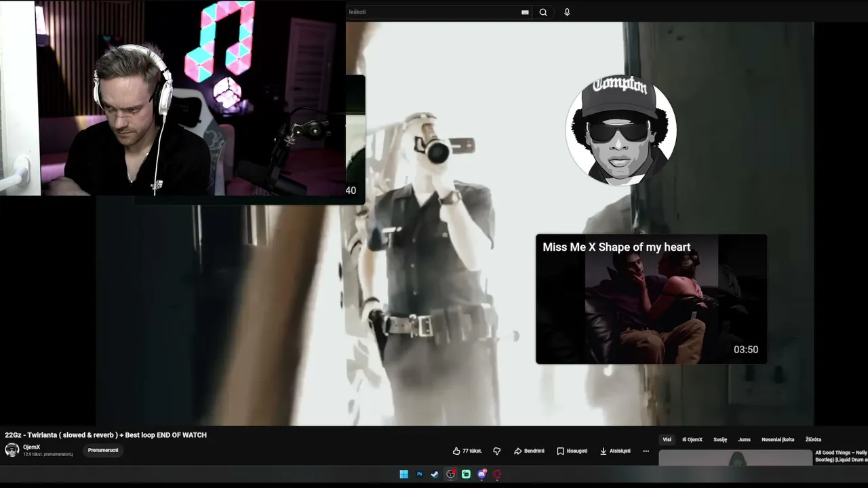Open the three-dot more actions menu
The width and height of the screenshot is (868, 488).
pos(646,451)
